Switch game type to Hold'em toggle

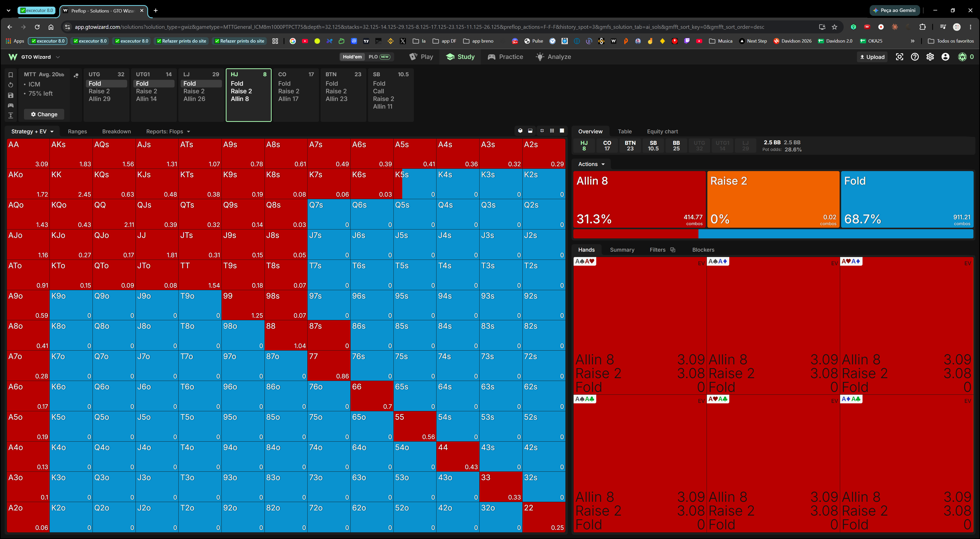pyautogui.click(x=352, y=57)
